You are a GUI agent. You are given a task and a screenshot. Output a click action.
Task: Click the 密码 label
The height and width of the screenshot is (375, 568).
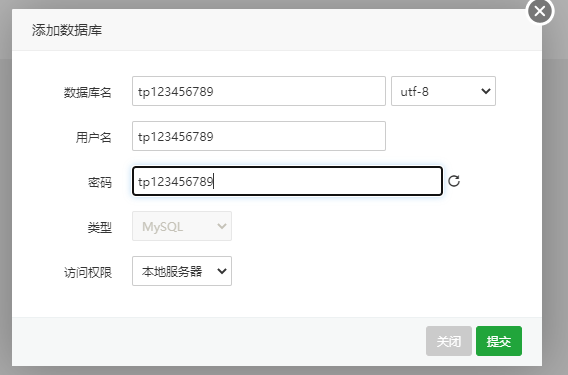pyautogui.click(x=100, y=182)
